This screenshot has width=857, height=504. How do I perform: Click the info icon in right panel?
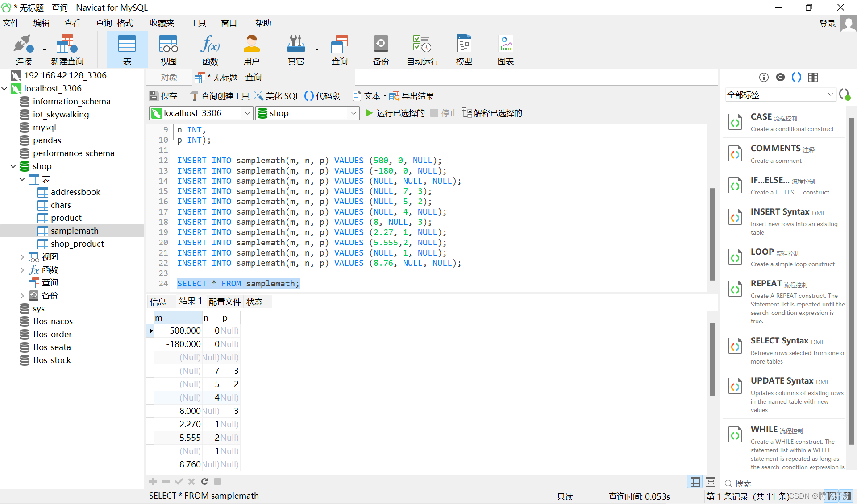(x=764, y=77)
